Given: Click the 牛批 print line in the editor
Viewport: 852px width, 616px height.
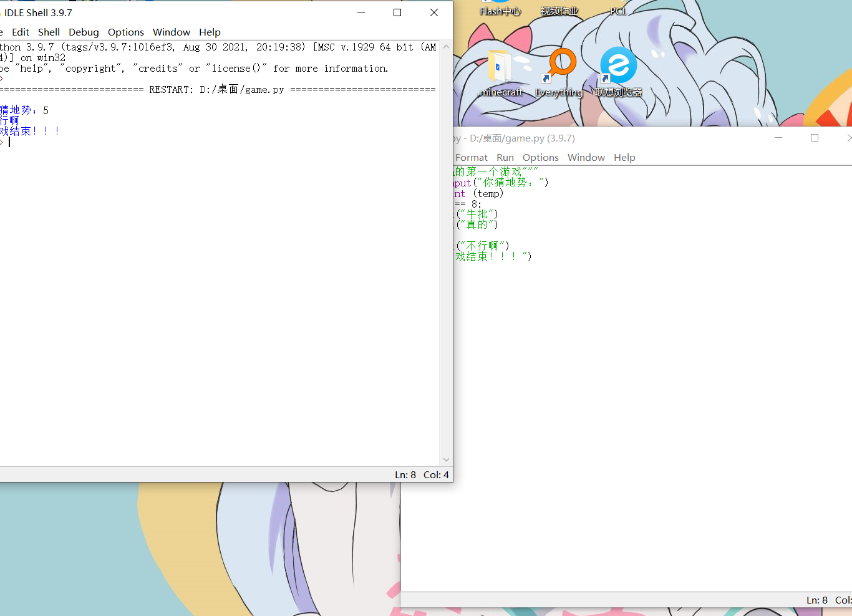Looking at the screenshot, I should 477,214.
